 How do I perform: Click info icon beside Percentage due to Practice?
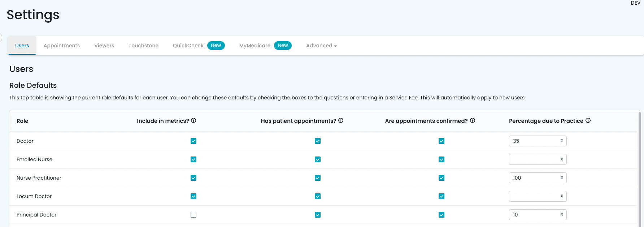(x=588, y=121)
